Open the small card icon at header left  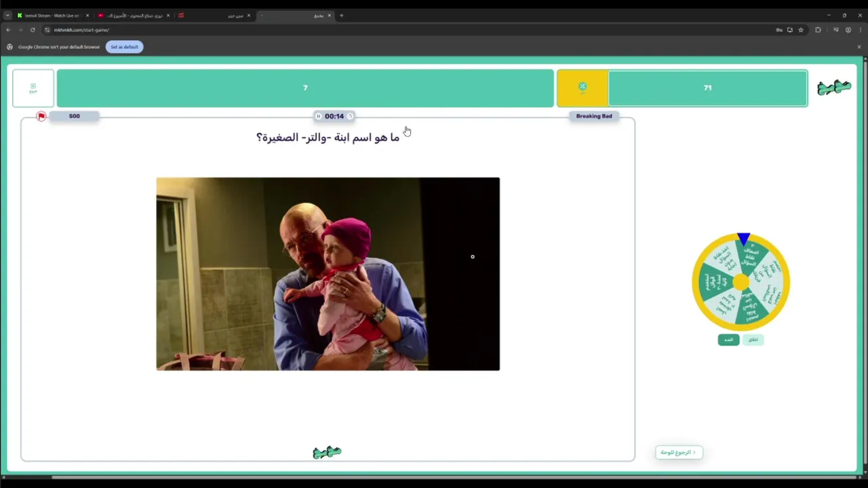point(33,88)
